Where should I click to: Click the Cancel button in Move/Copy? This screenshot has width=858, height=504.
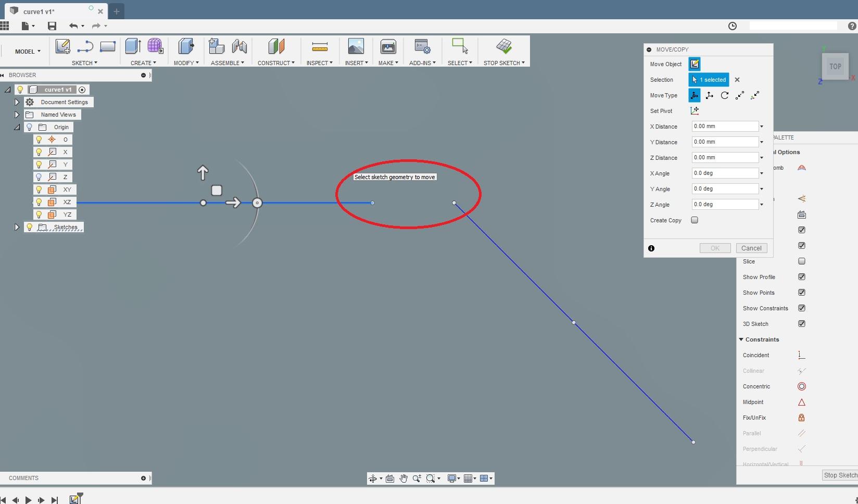tap(751, 248)
